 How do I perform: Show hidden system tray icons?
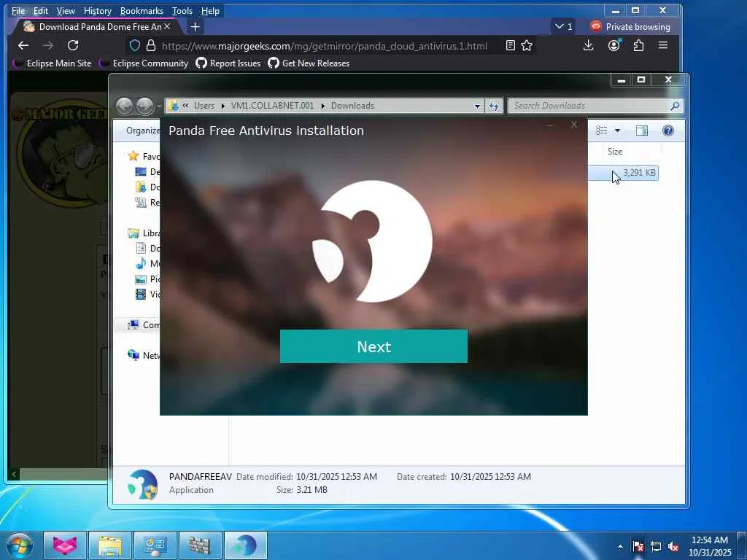click(620, 546)
